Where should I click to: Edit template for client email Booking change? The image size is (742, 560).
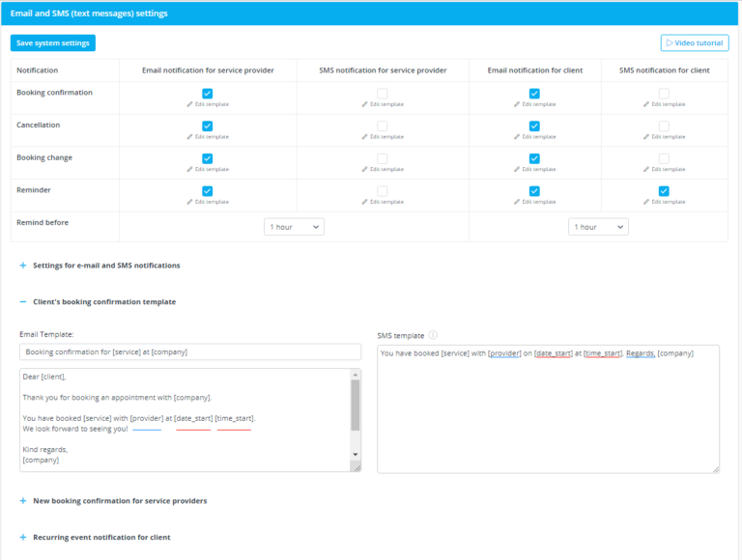(x=534, y=169)
